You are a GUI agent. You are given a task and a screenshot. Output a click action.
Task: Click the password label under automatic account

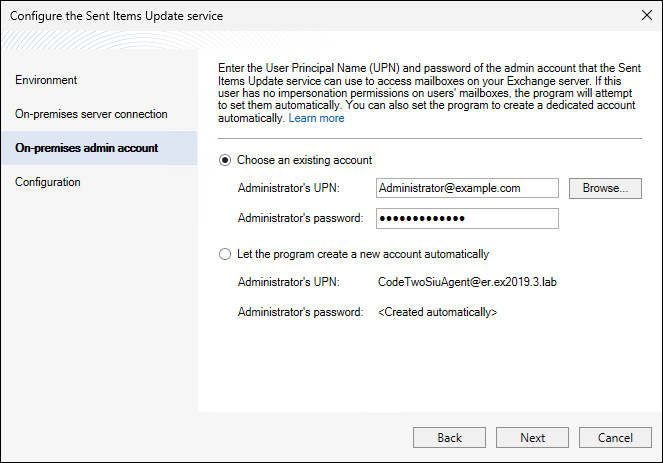pos(300,313)
